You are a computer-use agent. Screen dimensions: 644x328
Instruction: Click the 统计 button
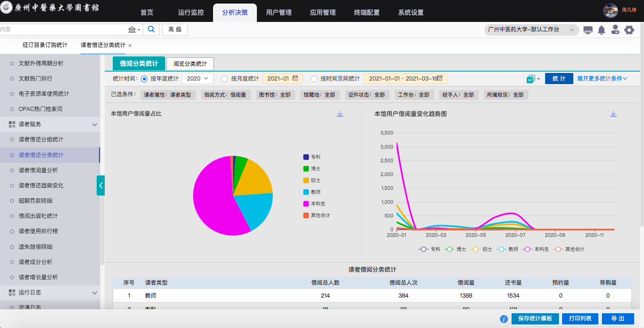point(559,79)
